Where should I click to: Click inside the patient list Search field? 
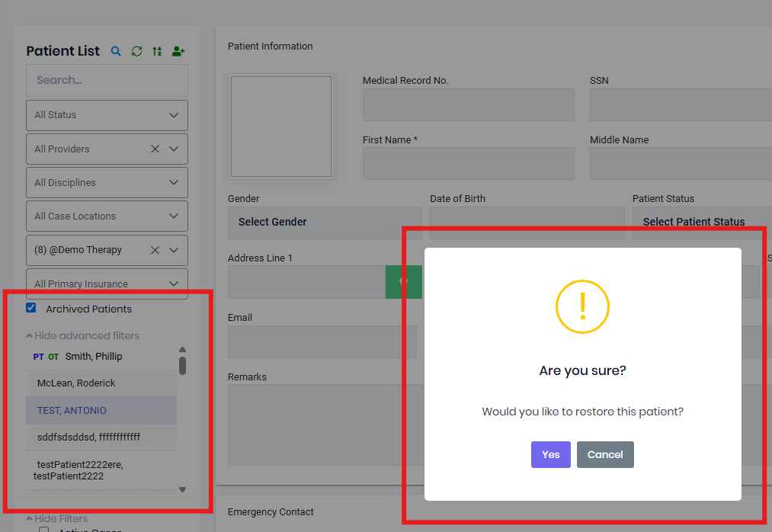pos(107,80)
